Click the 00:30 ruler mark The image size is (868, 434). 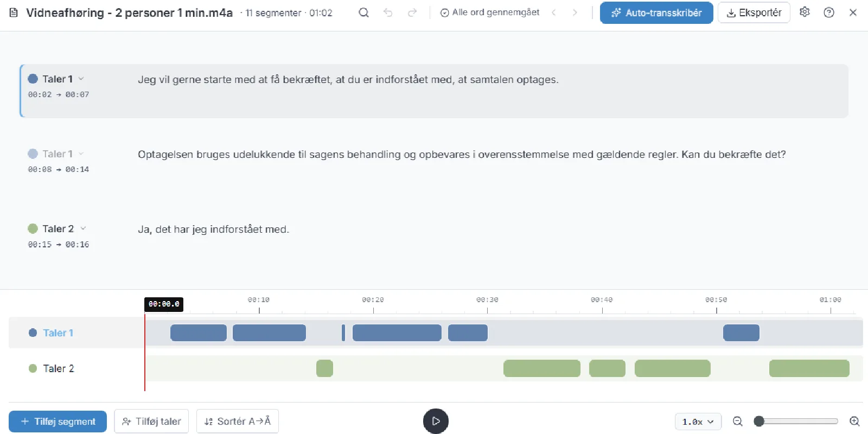coord(487,299)
